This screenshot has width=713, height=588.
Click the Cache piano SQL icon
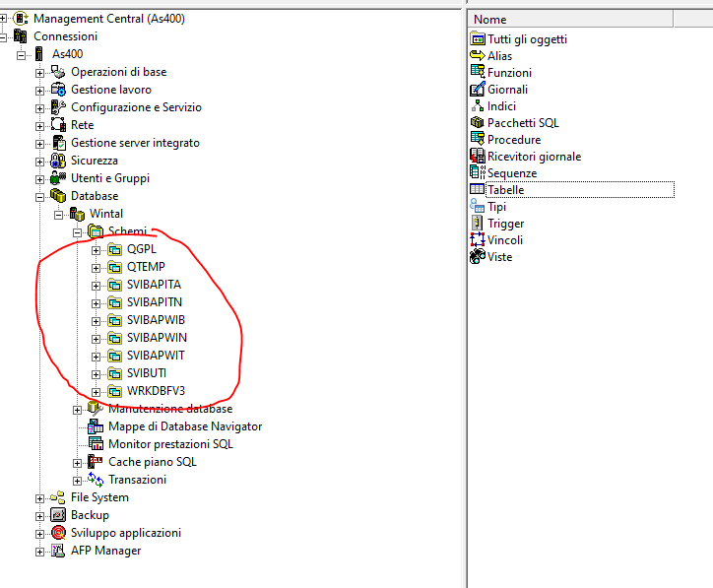pos(96,462)
